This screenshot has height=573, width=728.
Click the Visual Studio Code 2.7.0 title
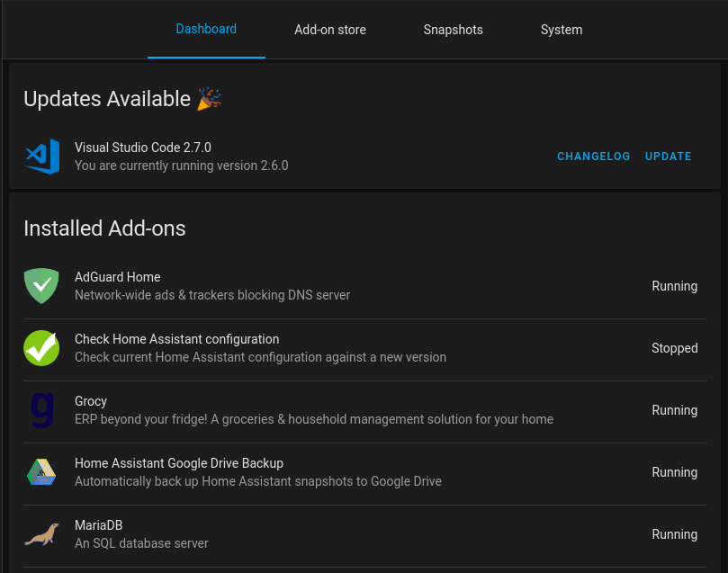143,148
